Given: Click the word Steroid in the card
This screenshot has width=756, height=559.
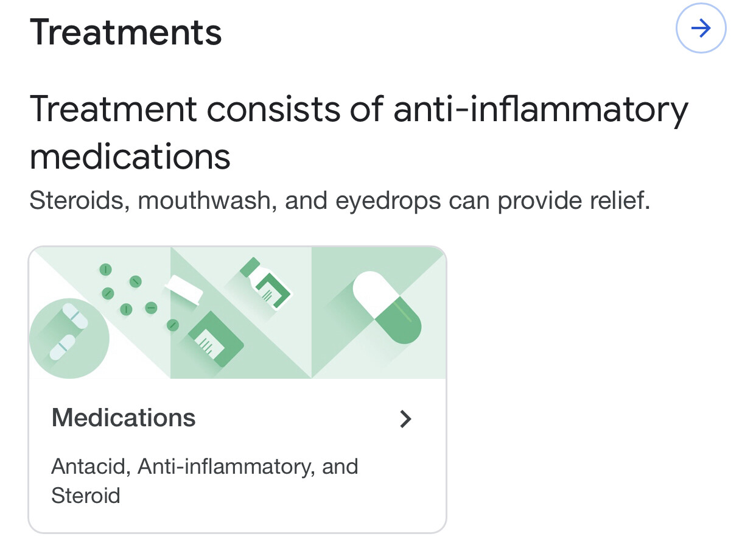Looking at the screenshot, I should 86,495.
